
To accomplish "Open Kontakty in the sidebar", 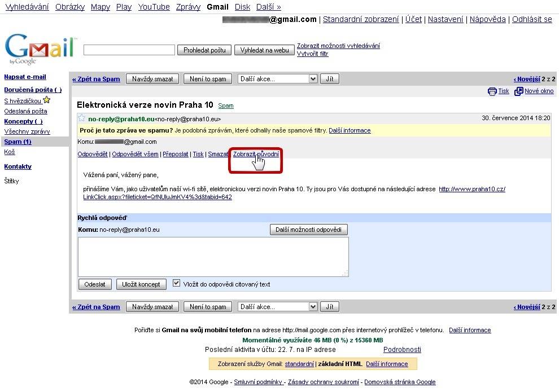I will 18,166.
